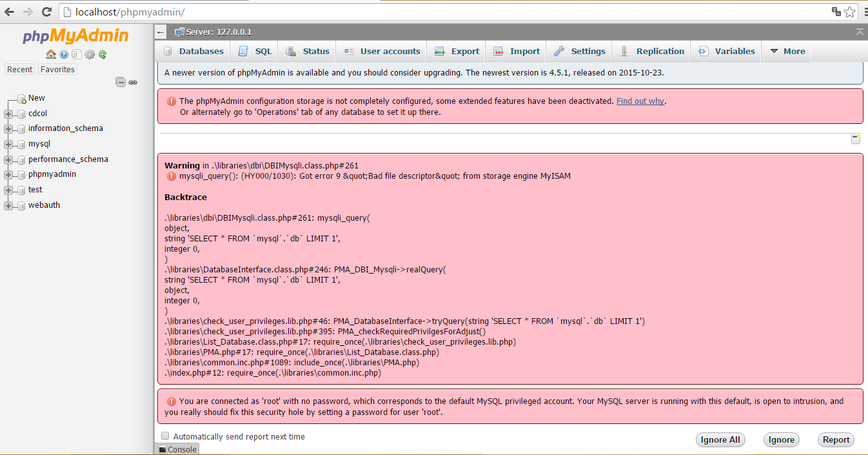Click the information_schema database icon
Screen dimensions: 868x455
[22, 129]
